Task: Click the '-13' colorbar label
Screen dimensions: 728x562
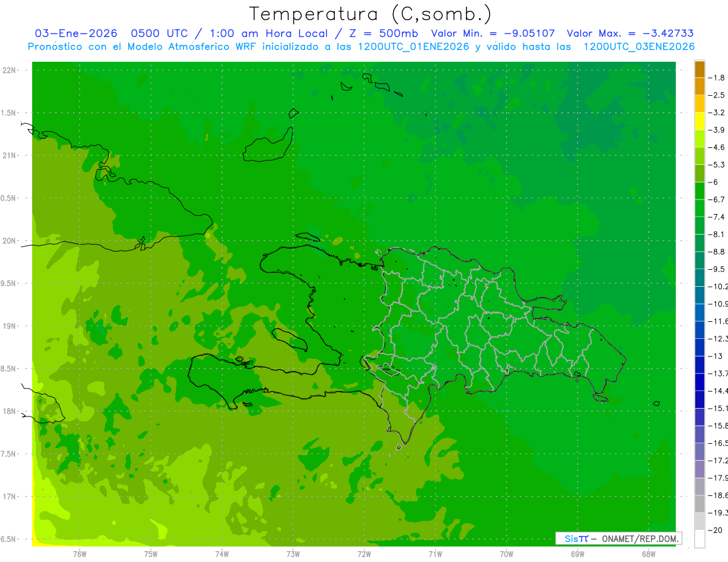Action: [716, 356]
